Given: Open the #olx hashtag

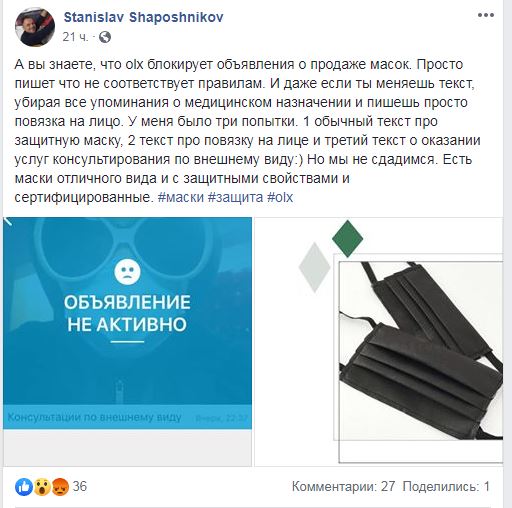Looking at the screenshot, I should tap(280, 197).
